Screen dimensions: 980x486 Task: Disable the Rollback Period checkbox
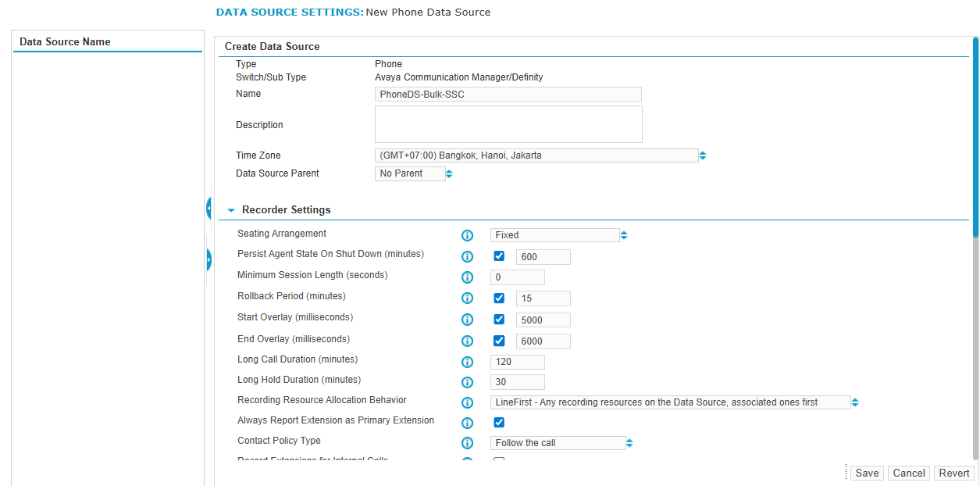pyautogui.click(x=499, y=298)
